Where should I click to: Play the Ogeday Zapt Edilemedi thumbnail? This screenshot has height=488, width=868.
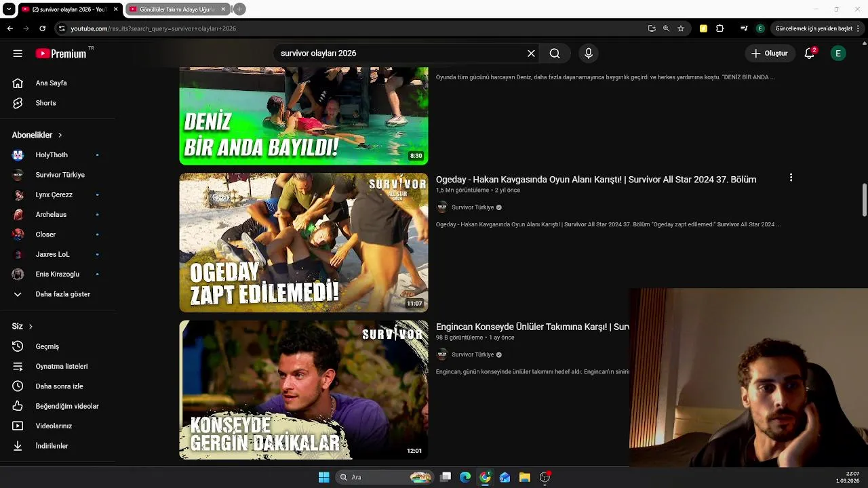pyautogui.click(x=304, y=243)
